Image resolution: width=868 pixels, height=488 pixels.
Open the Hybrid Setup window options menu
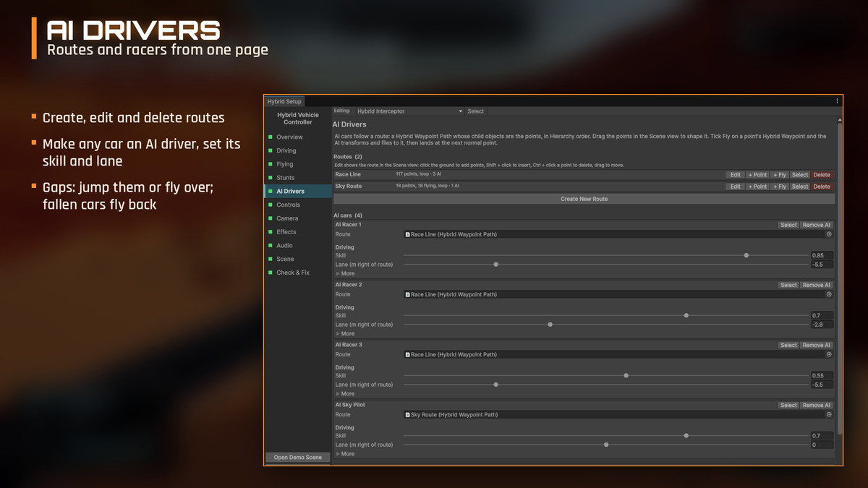pyautogui.click(x=837, y=101)
